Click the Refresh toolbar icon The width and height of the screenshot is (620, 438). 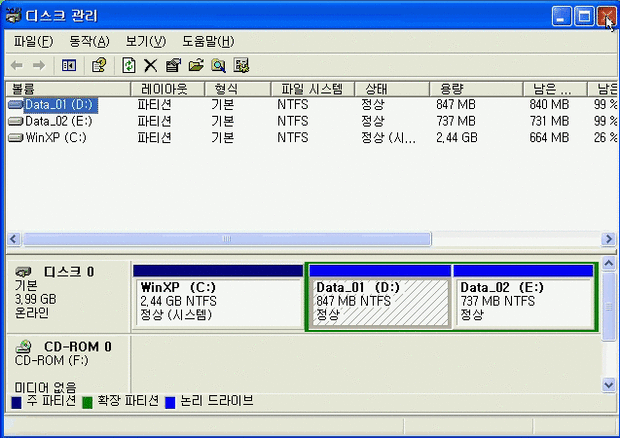click(x=129, y=65)
